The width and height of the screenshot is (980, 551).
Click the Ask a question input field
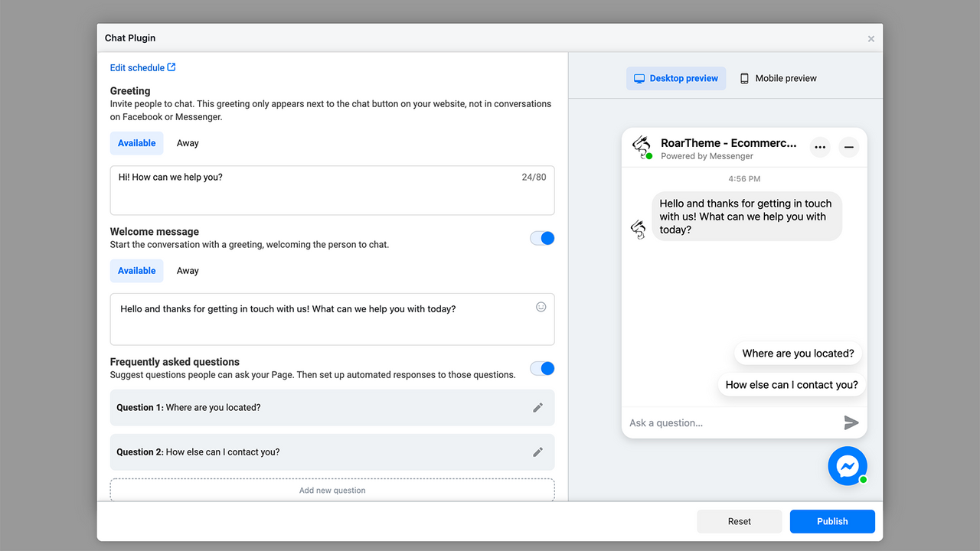pos(704,422)
